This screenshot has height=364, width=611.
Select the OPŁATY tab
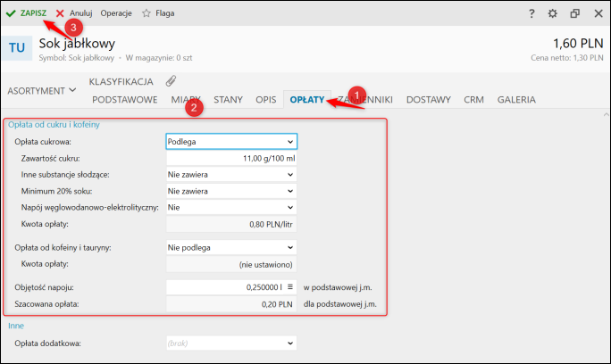(x=307, y=100)
